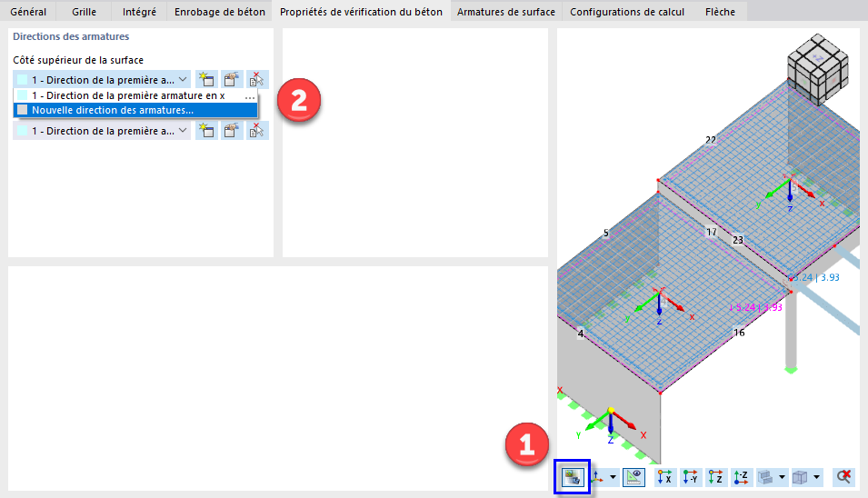868x498 pixels.
Task: Click line label 5 in the 3D model
Action: pyautogui.click(x=606, y=233)
